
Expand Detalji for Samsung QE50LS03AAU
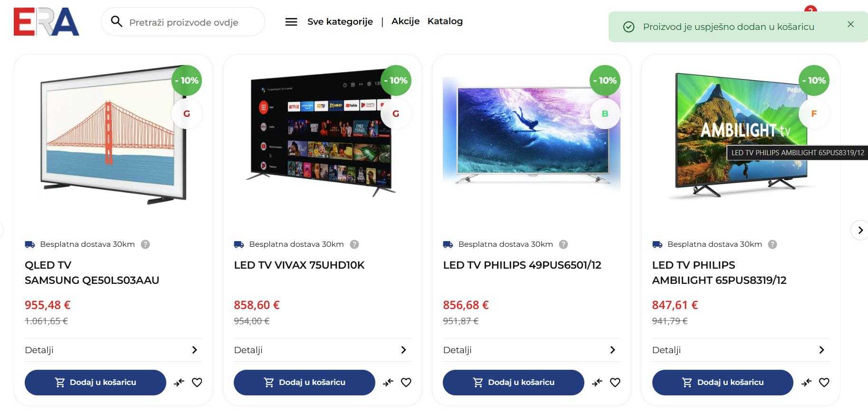113,350
